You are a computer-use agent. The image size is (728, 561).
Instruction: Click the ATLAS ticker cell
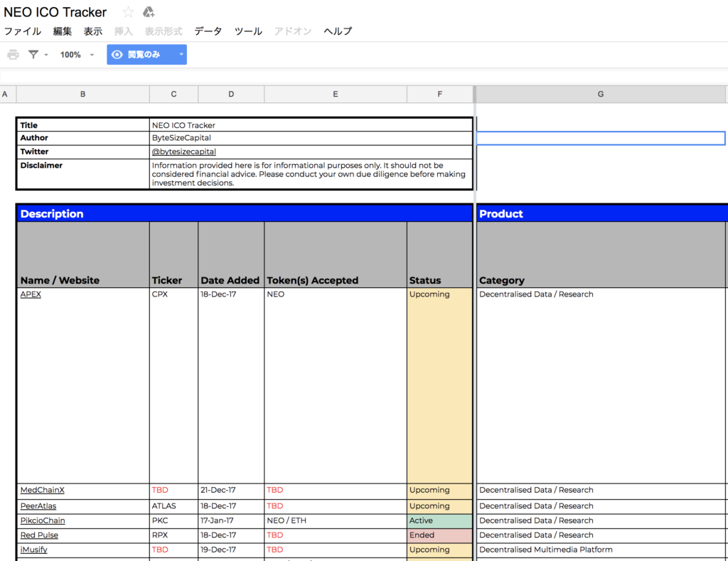pos(173,506)
